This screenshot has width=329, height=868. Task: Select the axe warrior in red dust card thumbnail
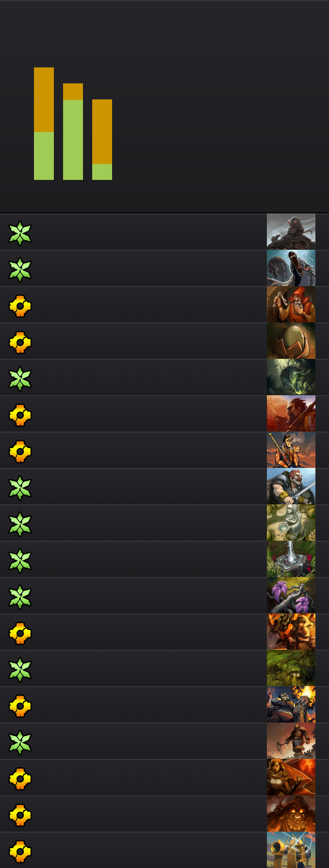coord(291,741)
